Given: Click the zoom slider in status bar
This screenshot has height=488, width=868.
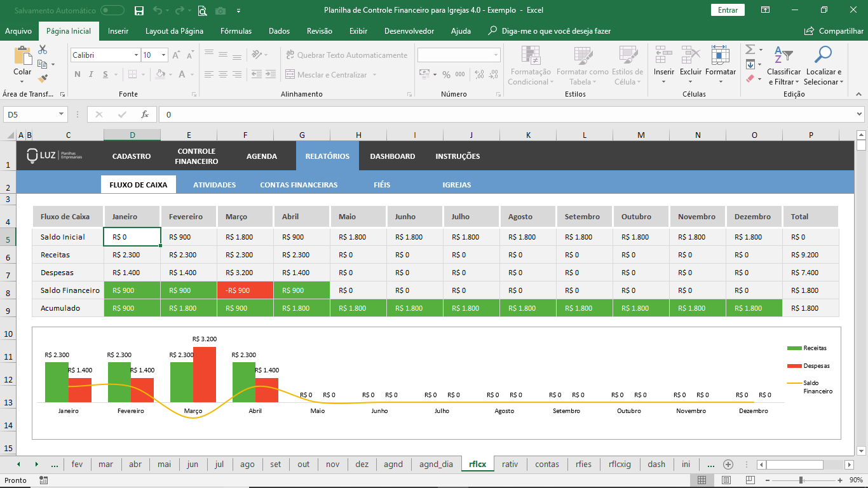Looking at the screenshot, I should (801, 480).
